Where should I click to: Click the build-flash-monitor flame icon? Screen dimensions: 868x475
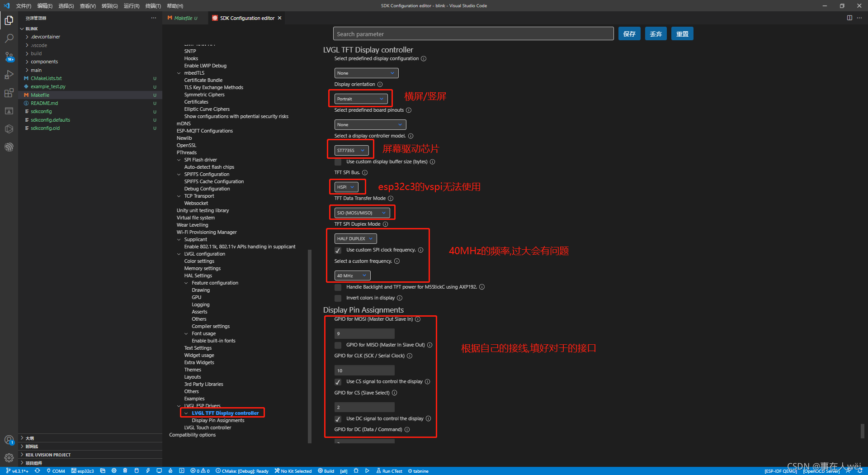click(170, 471)
